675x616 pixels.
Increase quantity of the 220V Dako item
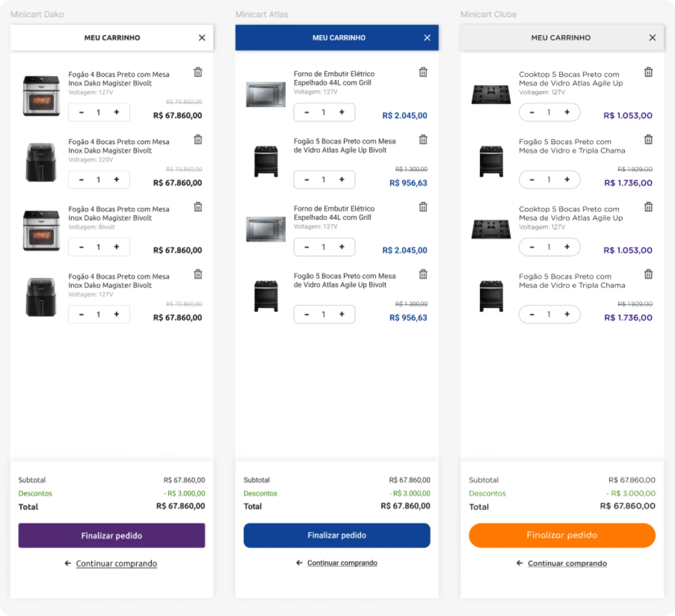coord(117,179)
